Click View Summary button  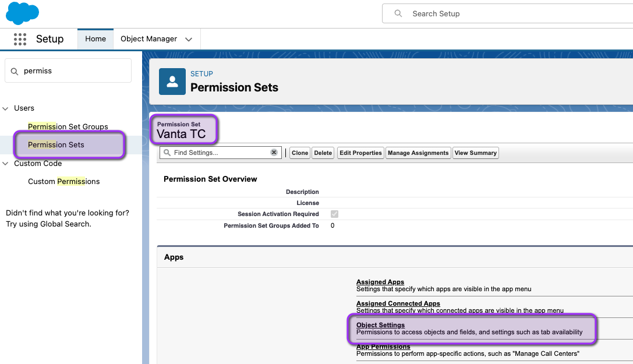(476, 153)
